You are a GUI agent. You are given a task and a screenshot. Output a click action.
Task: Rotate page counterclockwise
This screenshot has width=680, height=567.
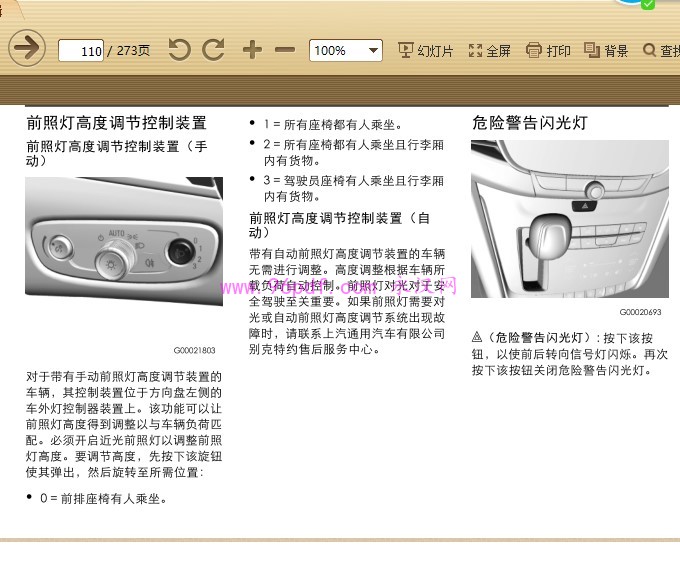(179, 50)
